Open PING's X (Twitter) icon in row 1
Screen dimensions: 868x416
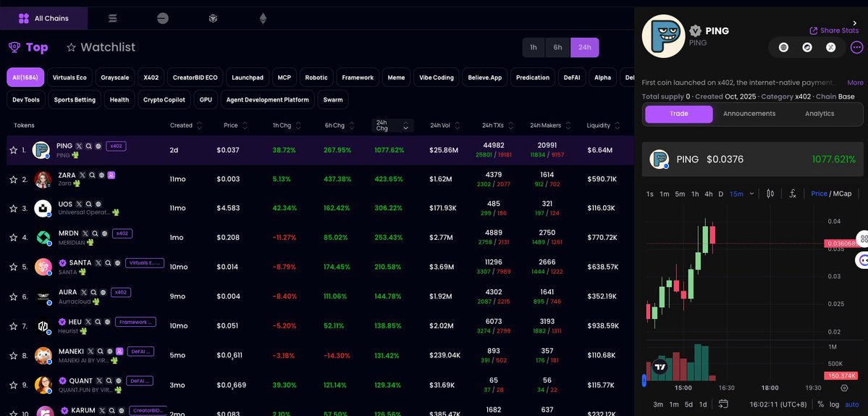[x=79, y=146]
